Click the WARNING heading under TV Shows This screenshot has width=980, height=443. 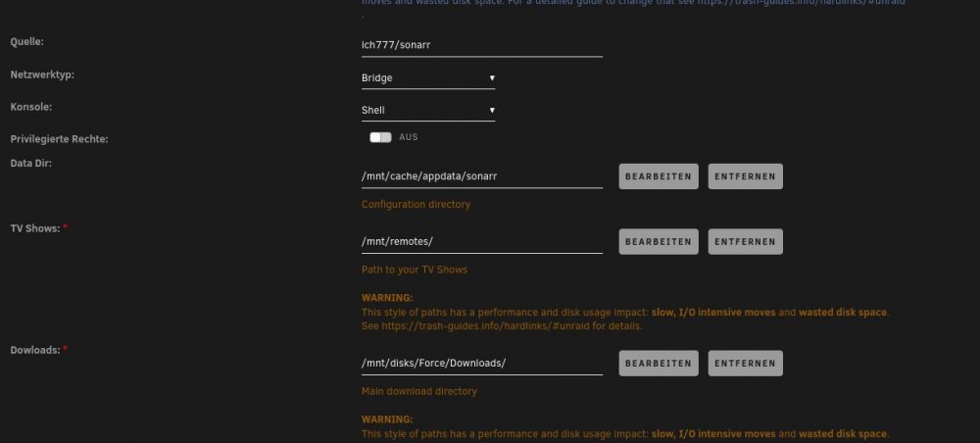tap(387, 298)
